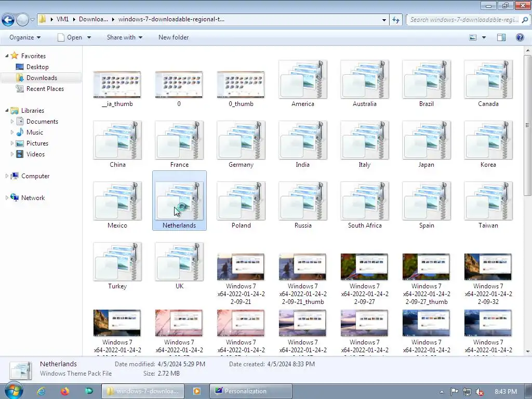
Task: Toggle the preview pane button
Action: tap(501, 37)
